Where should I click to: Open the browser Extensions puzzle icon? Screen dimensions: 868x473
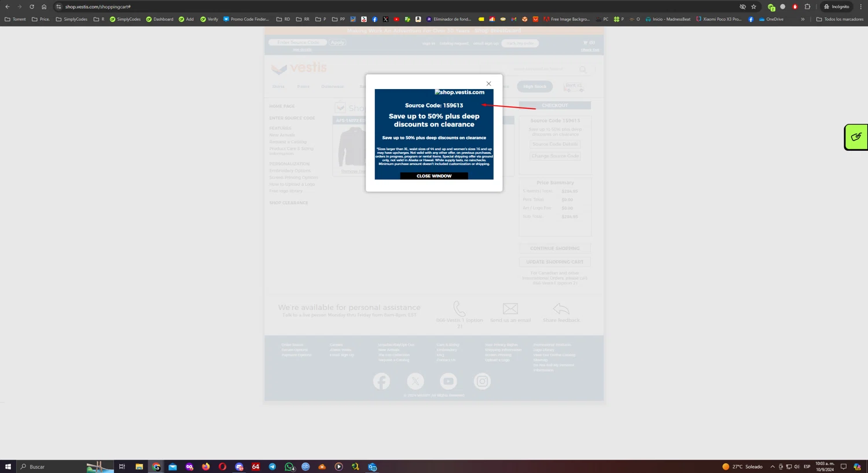(x=807, y=7)
